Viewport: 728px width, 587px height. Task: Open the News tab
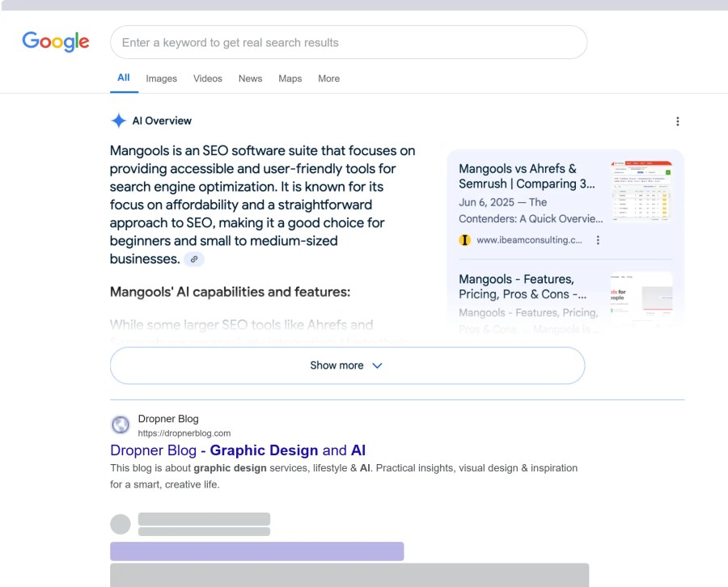[250, 78]
